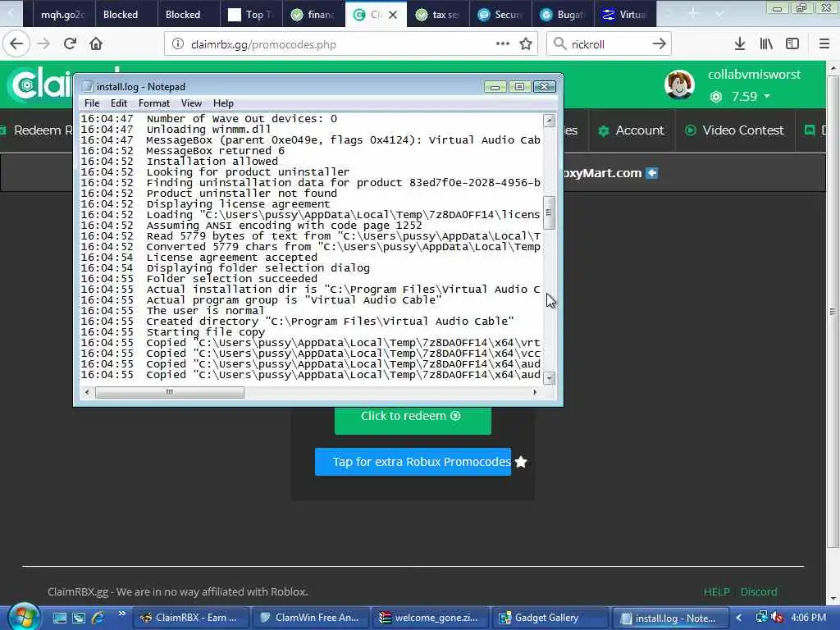The image size is (840, 630).
Task: Click browser page vertical scrollbar thumb
Action: pos(833,311)
